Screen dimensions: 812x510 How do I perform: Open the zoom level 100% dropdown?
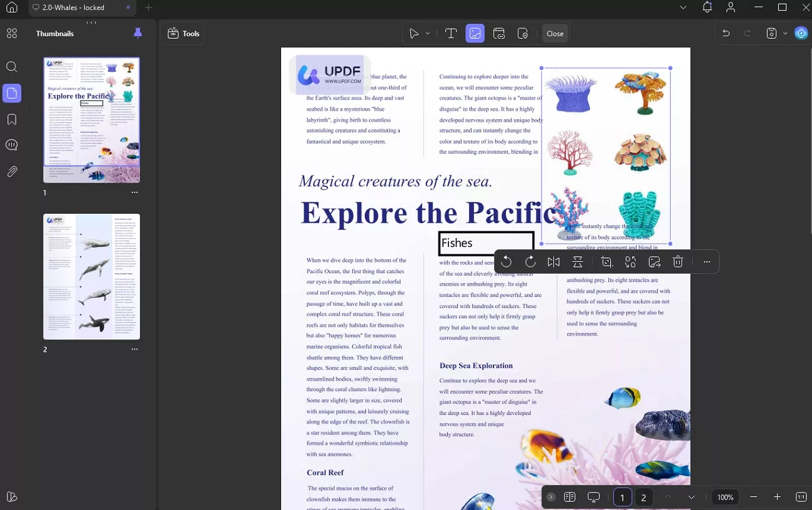point(725,497)
